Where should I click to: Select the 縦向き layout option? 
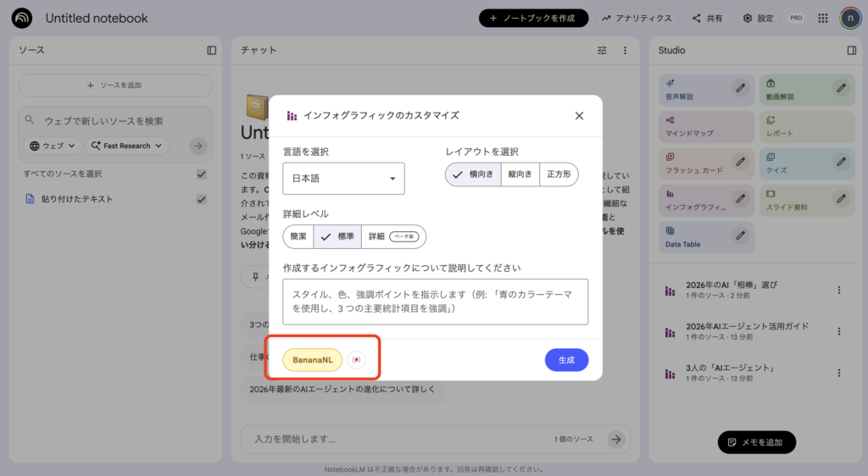click(520, 174)
